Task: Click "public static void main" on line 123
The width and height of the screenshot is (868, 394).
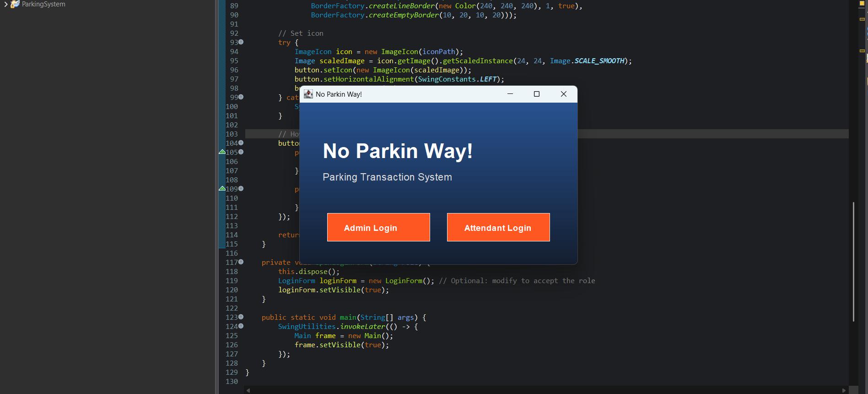Action: [309, 317]
